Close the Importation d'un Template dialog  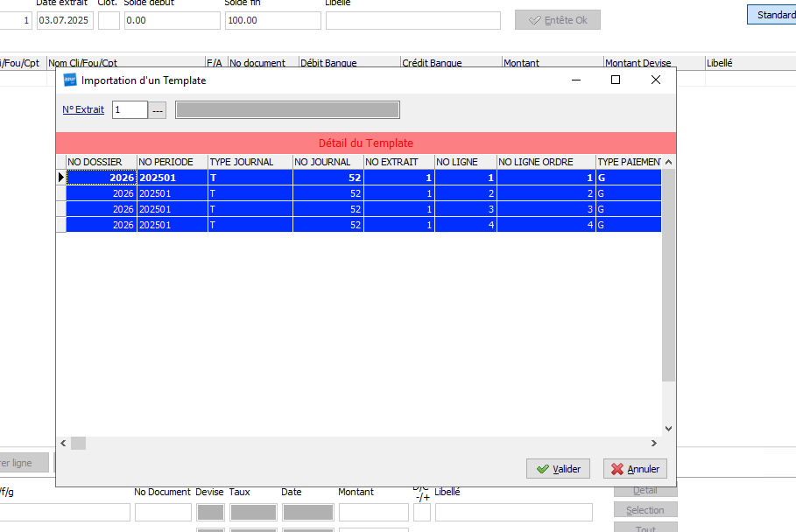click(x=655, y=80)
